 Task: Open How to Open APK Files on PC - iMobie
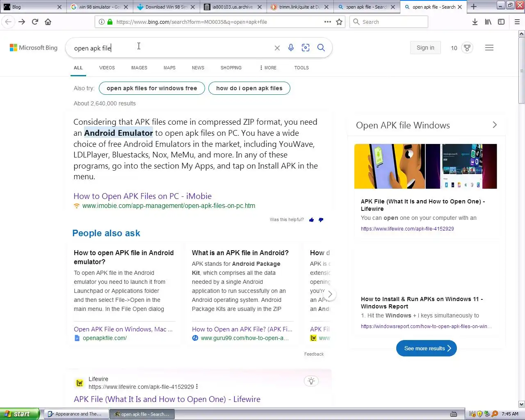[142, 196]
